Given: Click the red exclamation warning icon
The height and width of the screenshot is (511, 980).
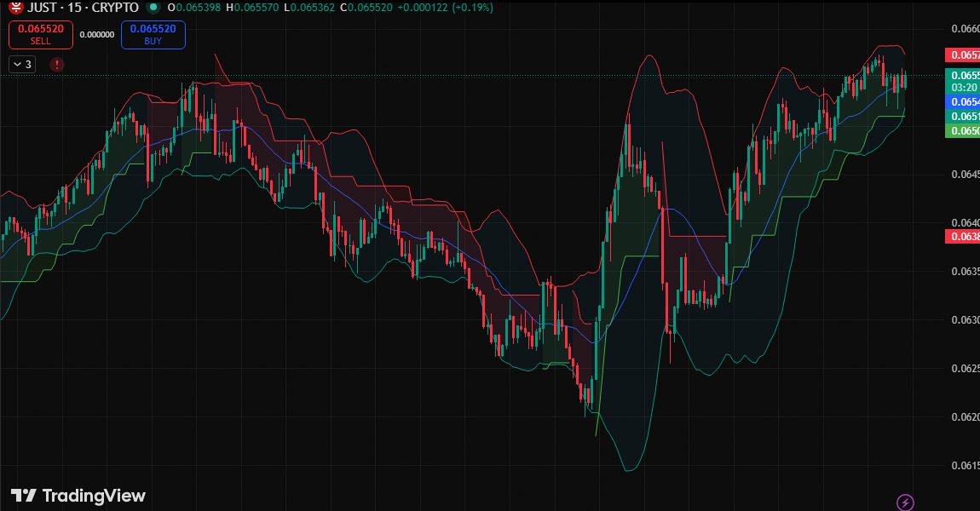Looking at the screenshot, I should [57, 65].
